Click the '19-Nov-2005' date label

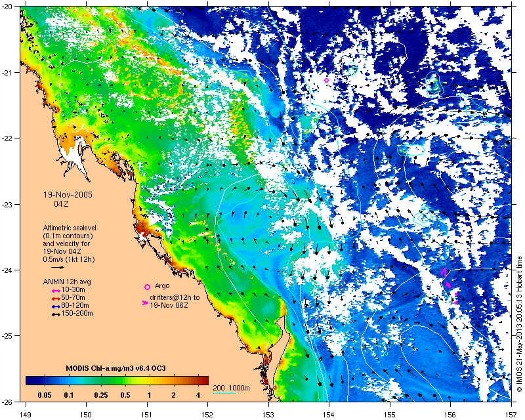pos(68,195)
